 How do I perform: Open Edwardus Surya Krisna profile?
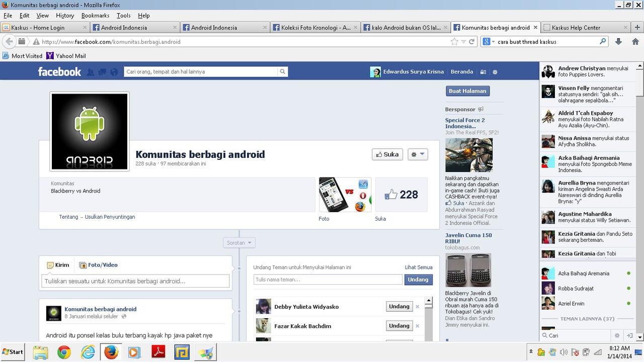[x=407, y=72]
